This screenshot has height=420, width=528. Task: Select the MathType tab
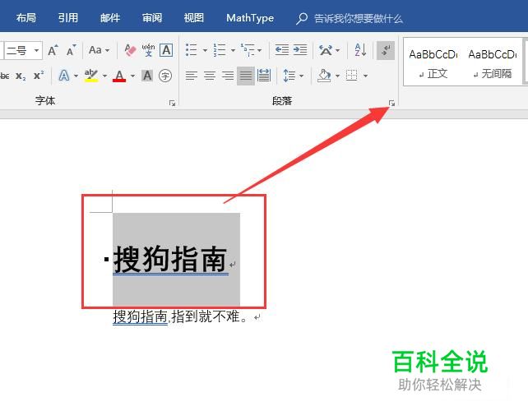click(250, 18)
